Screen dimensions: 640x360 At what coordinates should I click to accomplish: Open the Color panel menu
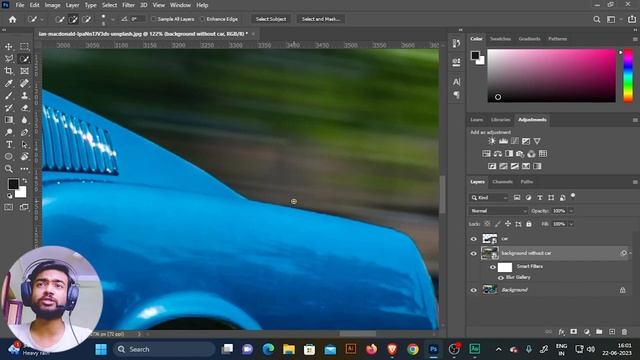635,39
